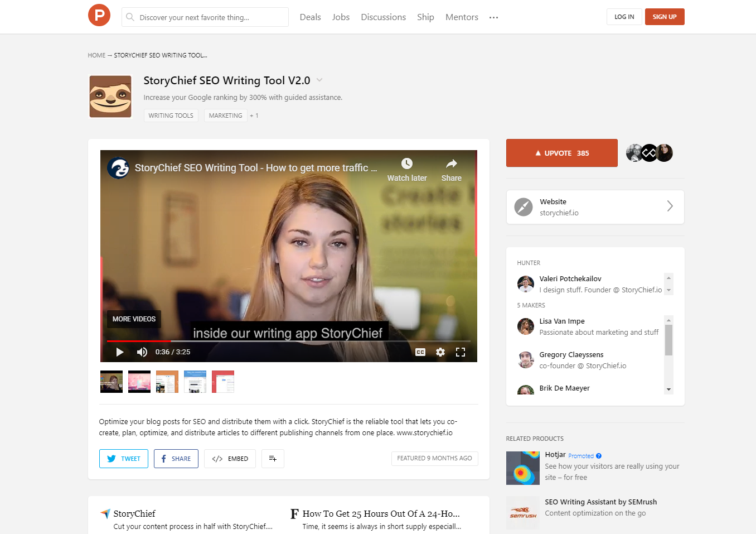Toggle closed captions CC button

[420, 352]
